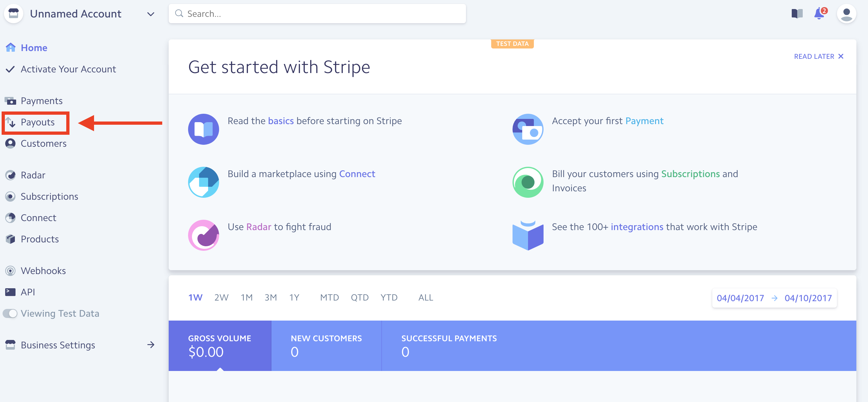Click the Payouts arrows icon
Viewport: 868px width, 402px height.
10,122
